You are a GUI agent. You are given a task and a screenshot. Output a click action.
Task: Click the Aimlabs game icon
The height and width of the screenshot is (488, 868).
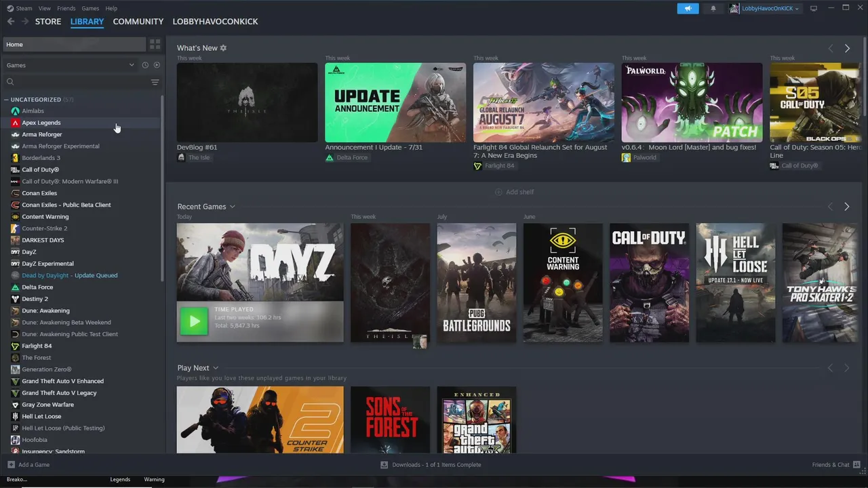pos(15,111)
